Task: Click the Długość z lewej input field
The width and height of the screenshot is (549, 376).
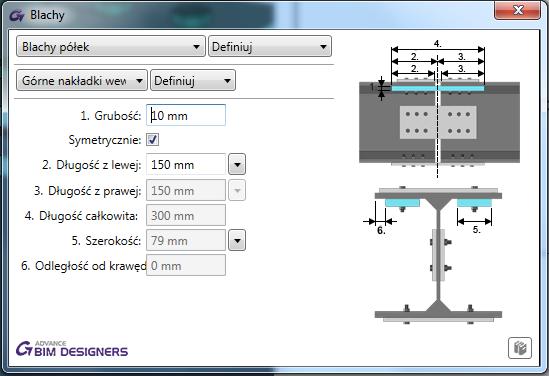Action: tap(186, 164)
